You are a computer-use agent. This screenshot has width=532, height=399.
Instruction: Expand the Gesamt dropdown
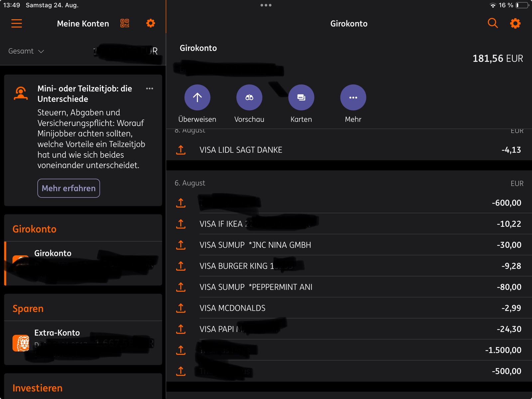tap(26, 51)
